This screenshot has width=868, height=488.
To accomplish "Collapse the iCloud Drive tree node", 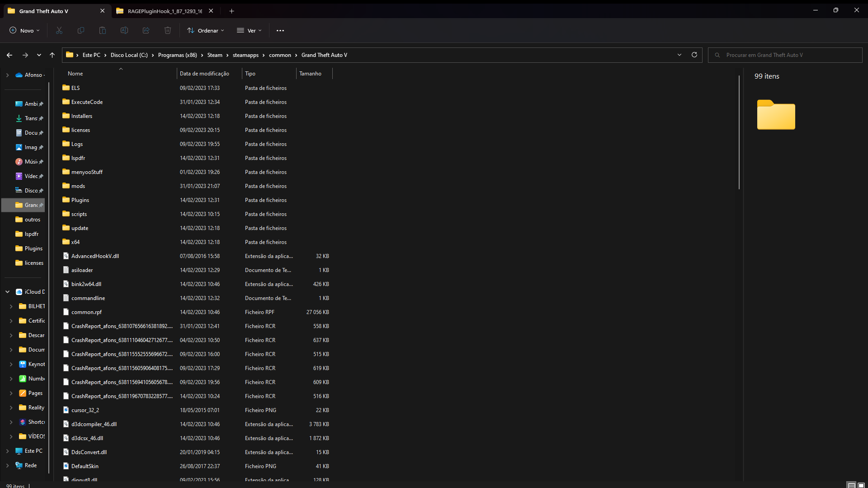I will 7,292.
